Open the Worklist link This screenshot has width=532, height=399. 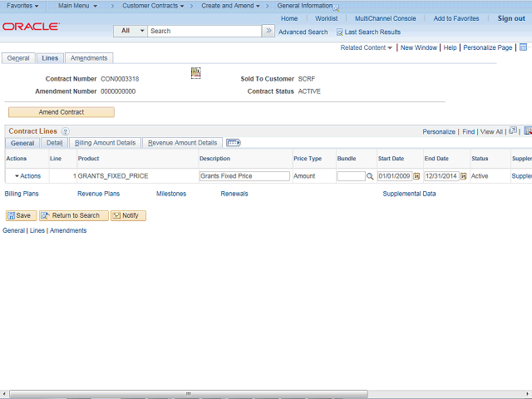pos(327,18)
